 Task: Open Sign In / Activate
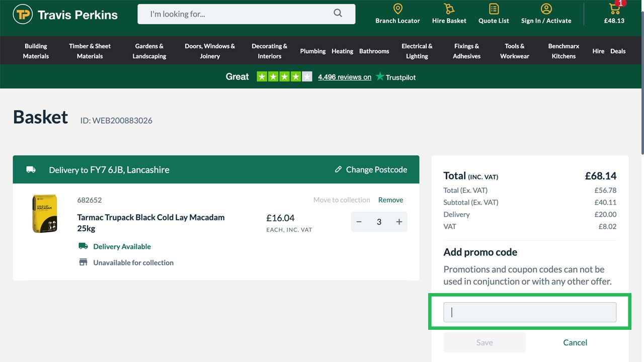pos(546,14)
